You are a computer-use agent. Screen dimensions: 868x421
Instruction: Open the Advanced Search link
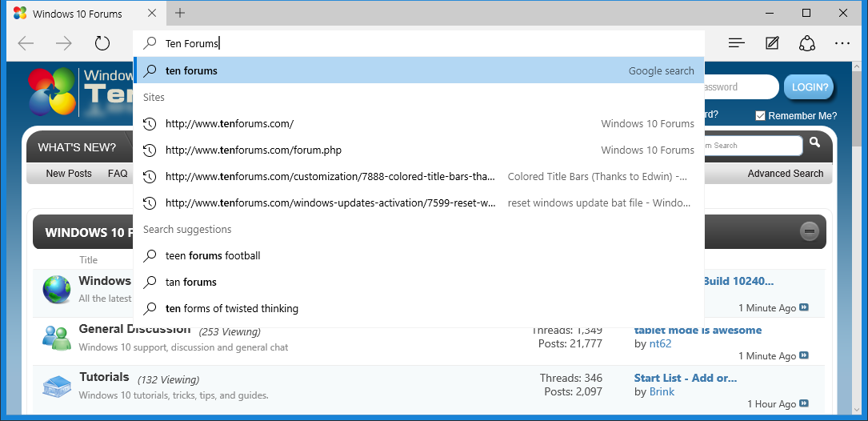(786, 174)
